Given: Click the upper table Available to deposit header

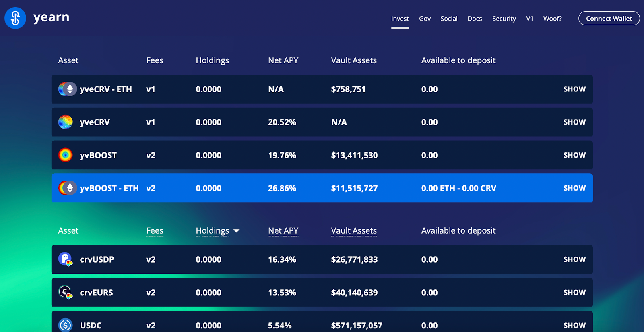Looking at the screenshot, I should point(458,60).
